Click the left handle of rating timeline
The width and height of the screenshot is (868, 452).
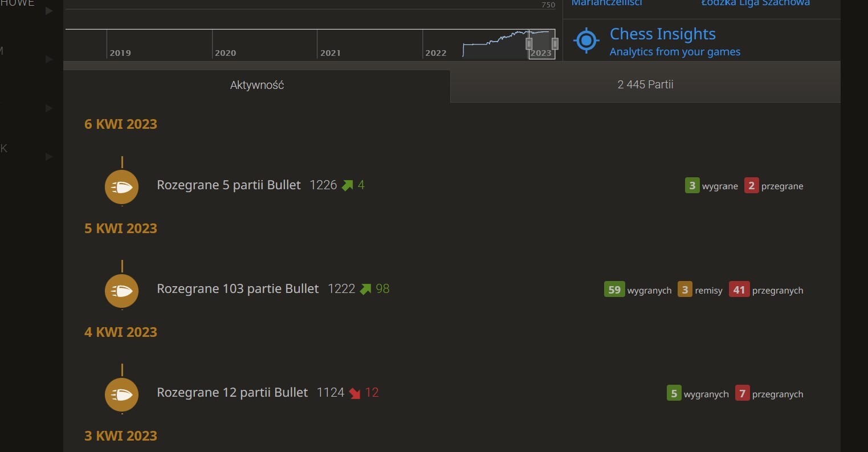[x=529, y=43]
